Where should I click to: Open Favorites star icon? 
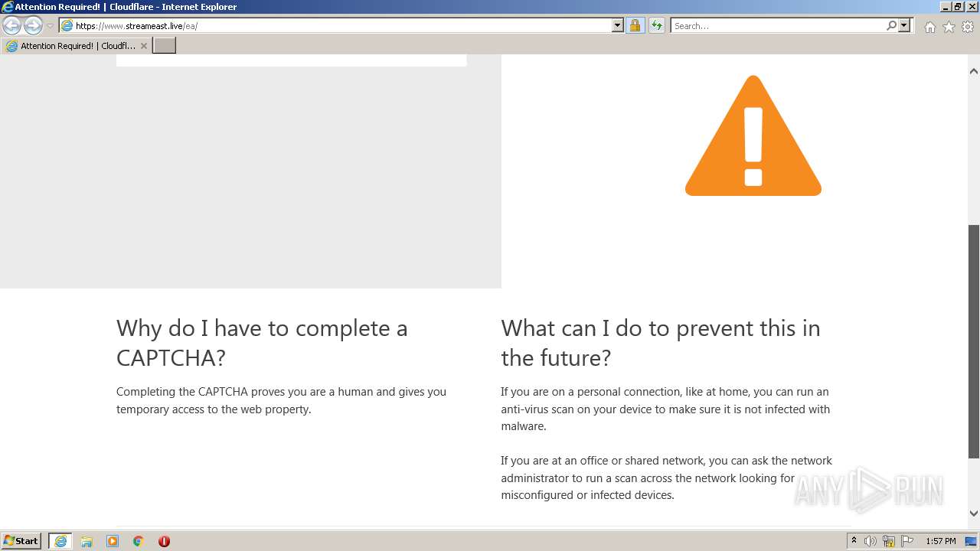pyautogui.click(x=949, y=27)
